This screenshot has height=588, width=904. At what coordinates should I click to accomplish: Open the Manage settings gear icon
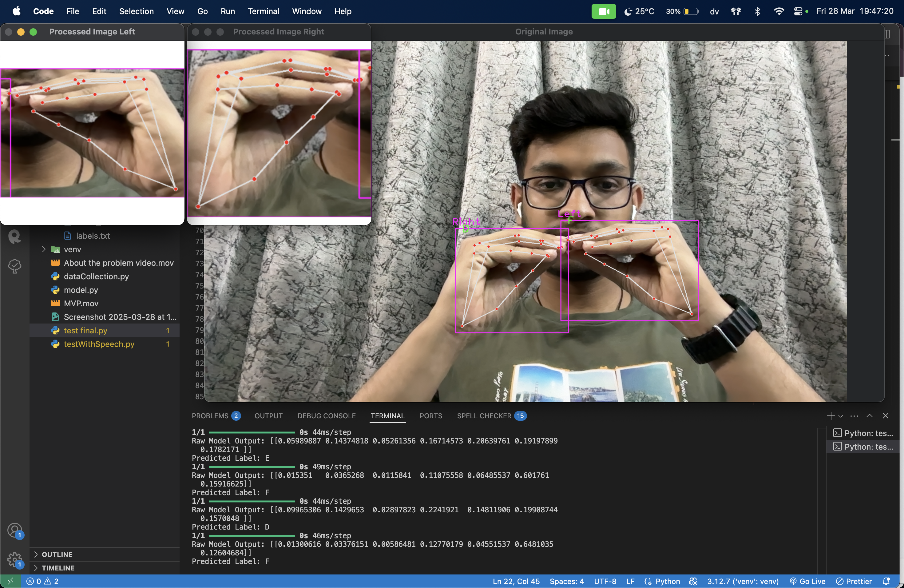point(14,559)
